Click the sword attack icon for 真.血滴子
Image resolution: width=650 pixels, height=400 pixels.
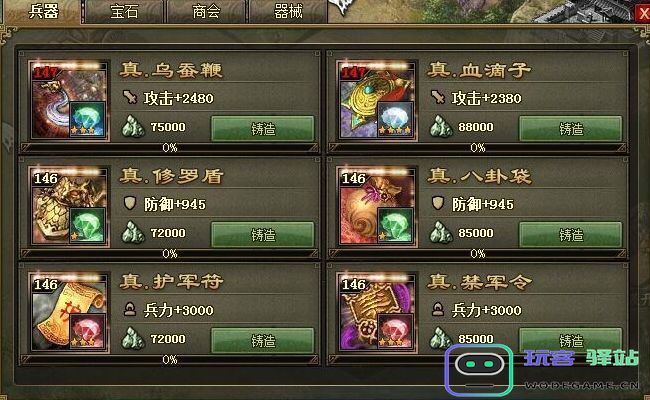438,98
